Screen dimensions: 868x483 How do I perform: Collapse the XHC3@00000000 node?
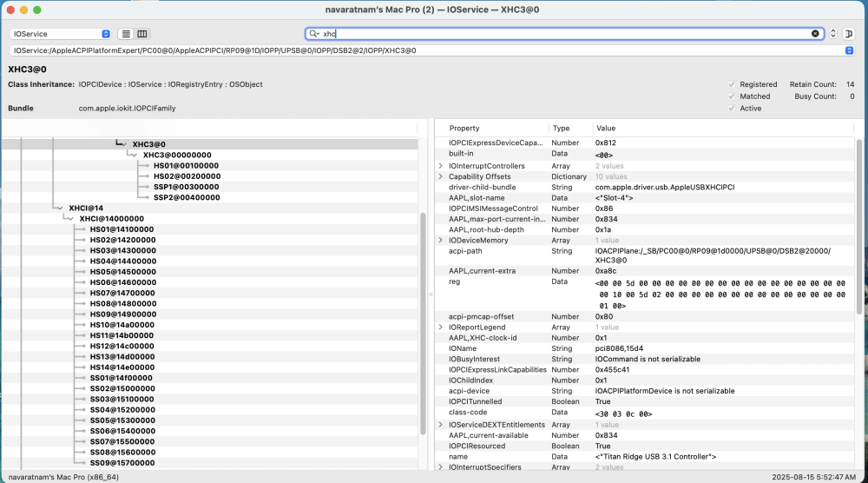[x=135, y=155]
